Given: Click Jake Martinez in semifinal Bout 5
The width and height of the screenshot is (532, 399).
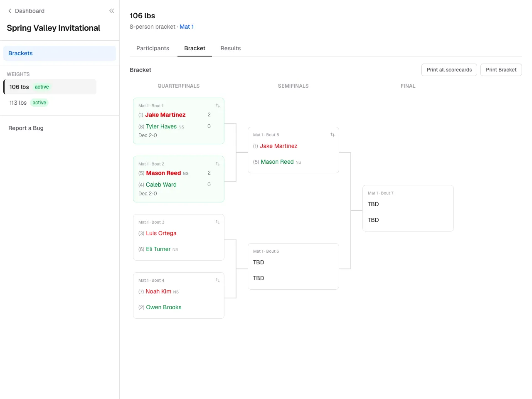Looking at the screenshot, I should (278, 146).
